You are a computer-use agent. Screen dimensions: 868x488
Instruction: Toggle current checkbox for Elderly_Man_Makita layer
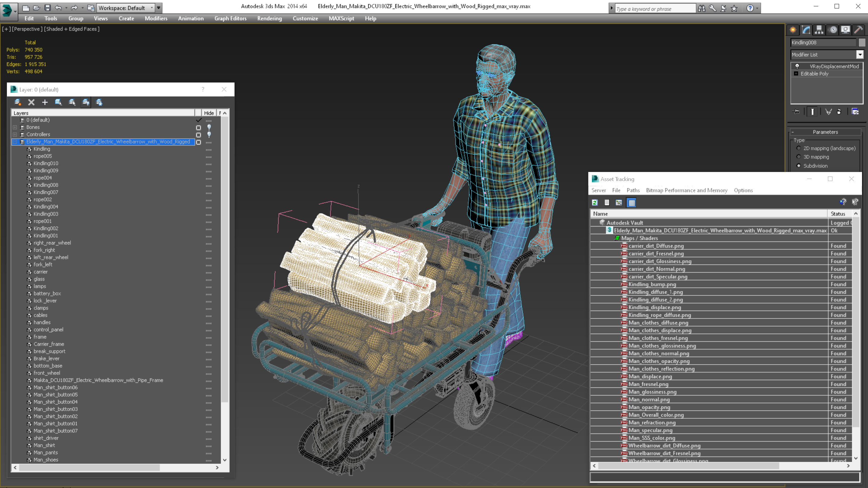pyautogui.click(x=199, y=142)
